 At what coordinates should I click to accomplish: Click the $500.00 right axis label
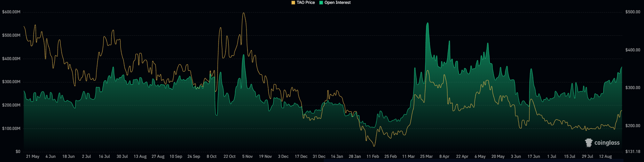(x=633, y=12)
